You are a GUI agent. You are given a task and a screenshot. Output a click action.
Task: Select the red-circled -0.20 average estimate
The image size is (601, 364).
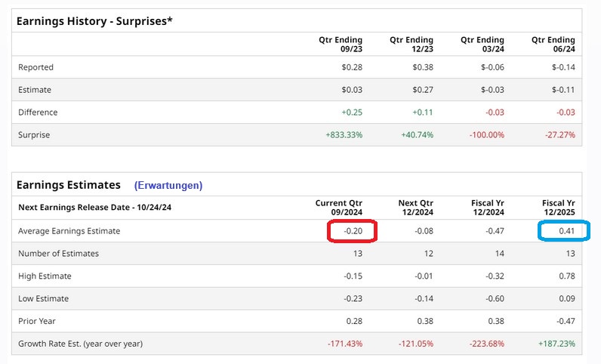(352, 231)
